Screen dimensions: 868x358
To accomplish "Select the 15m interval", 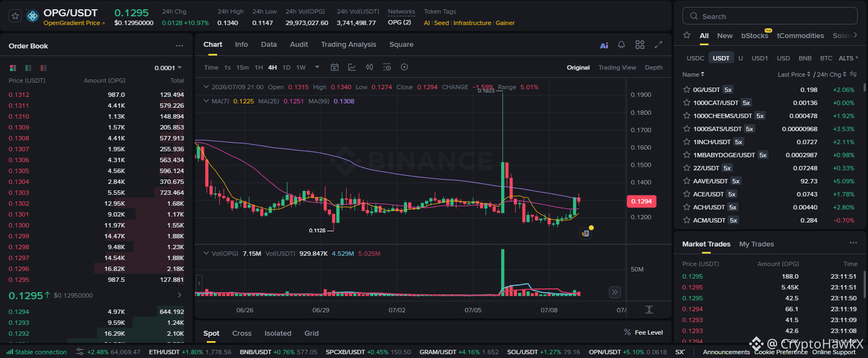I will pyautogui.click(x=243, y=67).
